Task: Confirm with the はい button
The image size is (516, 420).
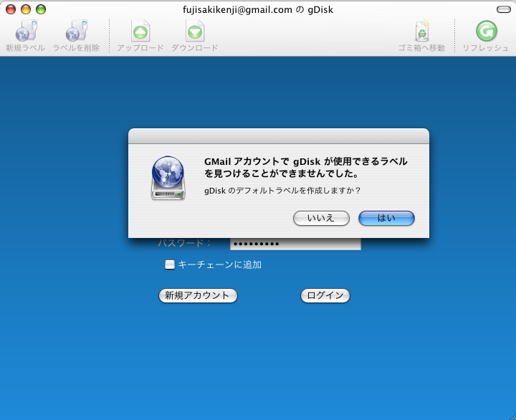Action: coord(386,218)
